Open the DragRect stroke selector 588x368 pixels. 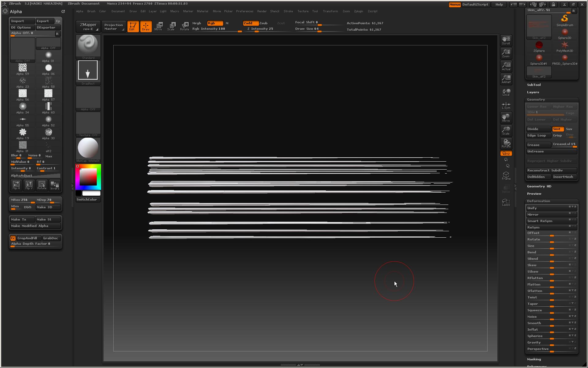88,72
